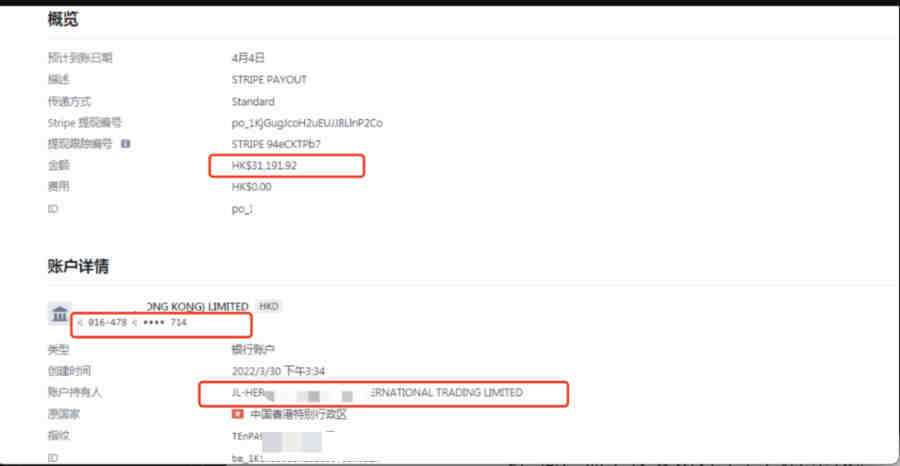The image size is (900, 466).
Task: Click the 中国香港特别行政区 country text
Action: click(298, 414)
